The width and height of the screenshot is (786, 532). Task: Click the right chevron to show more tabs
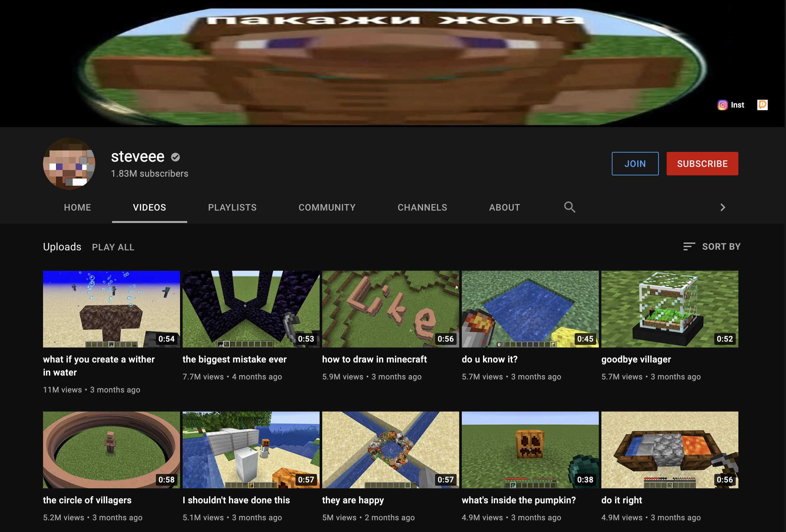[722, 207]
